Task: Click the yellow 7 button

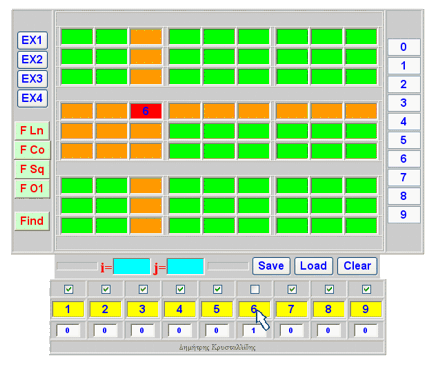Action: [x=291, y=309]
